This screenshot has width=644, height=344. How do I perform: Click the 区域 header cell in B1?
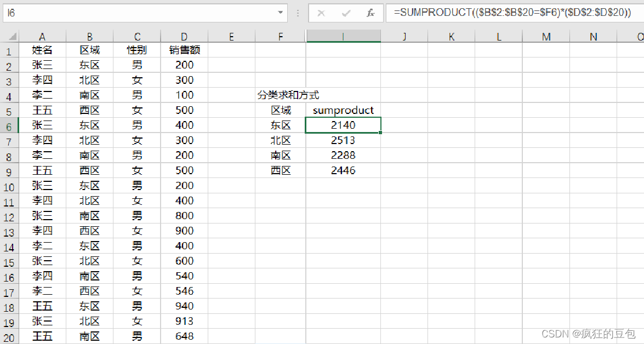coord(89,50)
